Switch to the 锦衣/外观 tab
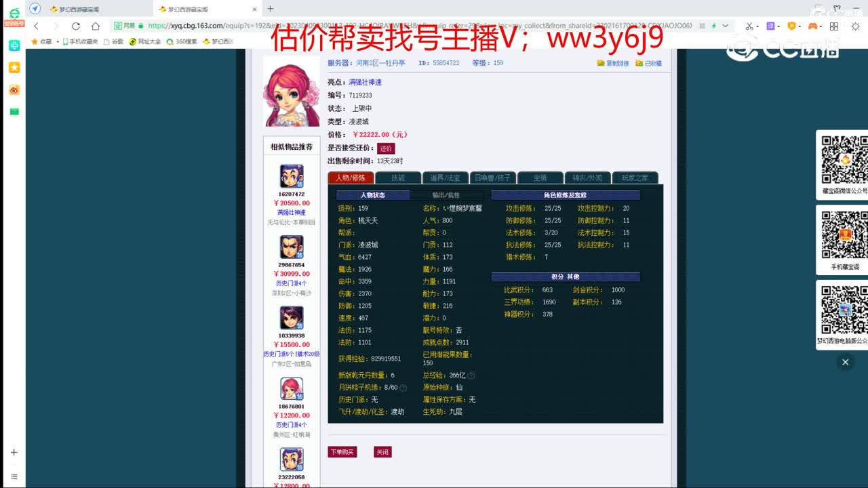Image resolution: width=868 pixels, height=488 pixels. tap(587, 178)
